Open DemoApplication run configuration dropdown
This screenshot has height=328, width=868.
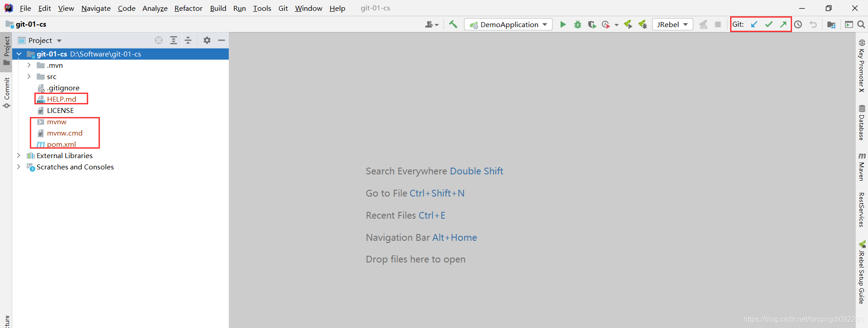pos(508,24)
